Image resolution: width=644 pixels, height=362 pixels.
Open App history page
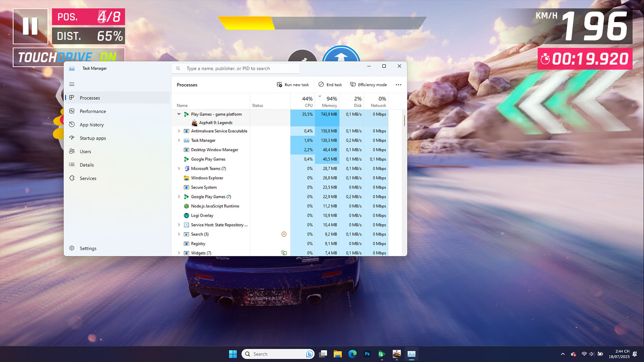pos(117,125)
